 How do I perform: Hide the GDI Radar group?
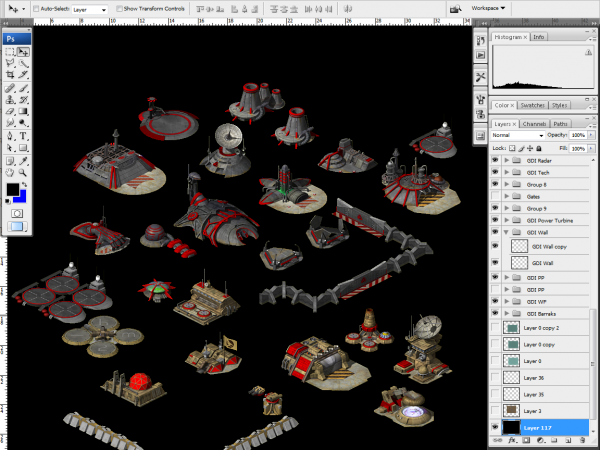point(496,160)
